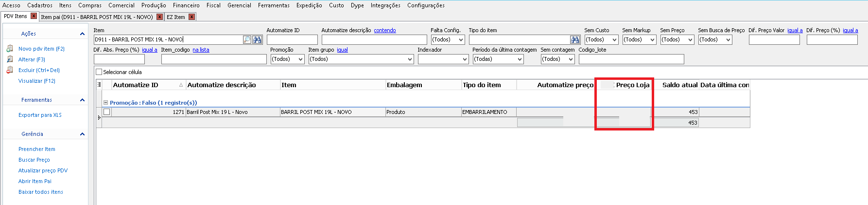Open the Sem Markup dropdown

pyautogui.click(x=653, y=39)
